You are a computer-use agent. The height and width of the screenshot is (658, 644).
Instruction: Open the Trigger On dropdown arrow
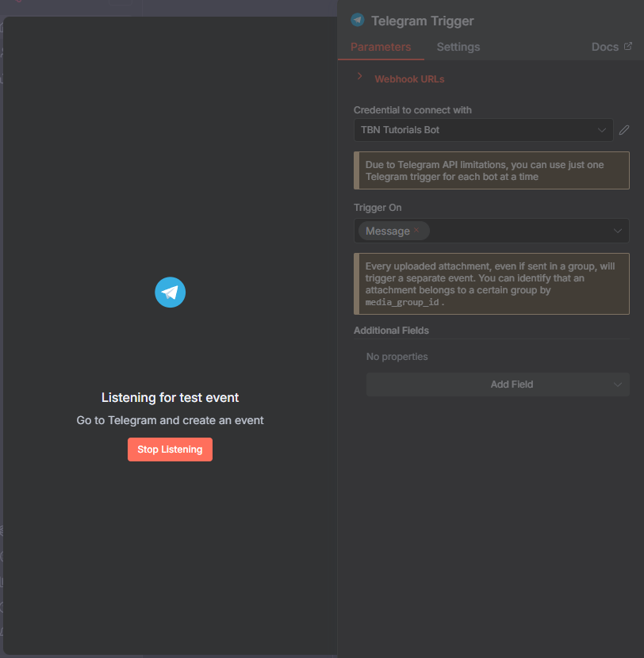tap(618, 231)
